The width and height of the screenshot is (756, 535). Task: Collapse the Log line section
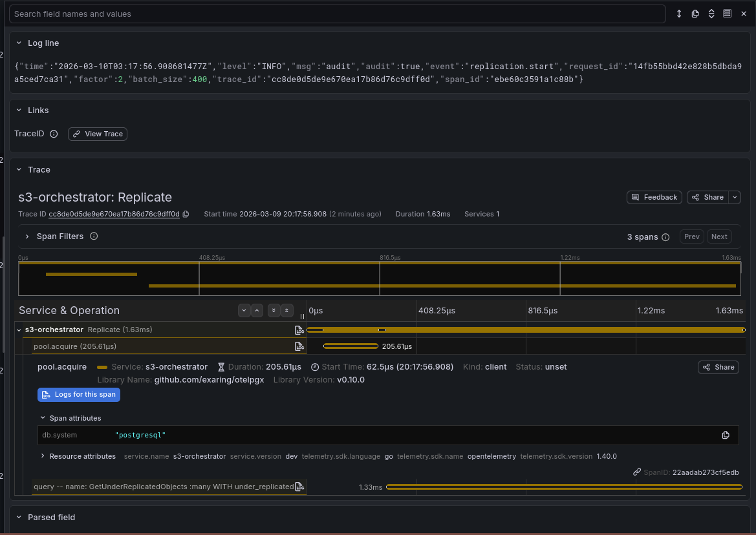[x=19, y=43]
